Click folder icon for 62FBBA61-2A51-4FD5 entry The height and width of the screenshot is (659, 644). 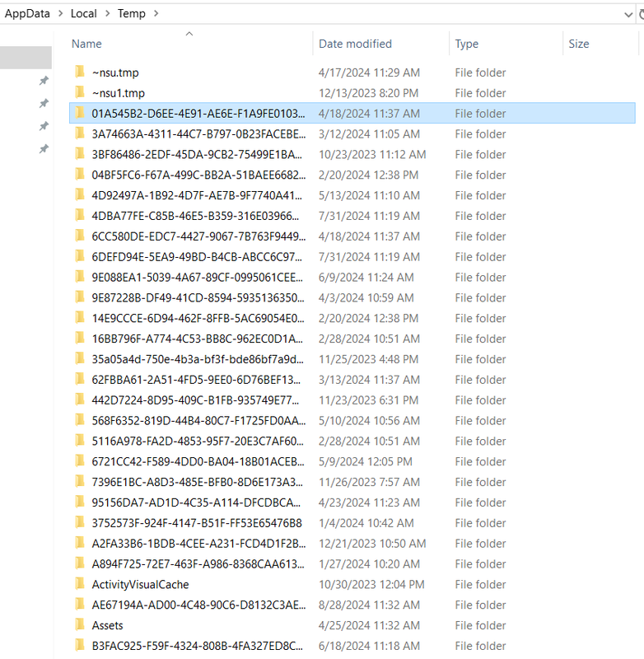(x=80, y=380)
